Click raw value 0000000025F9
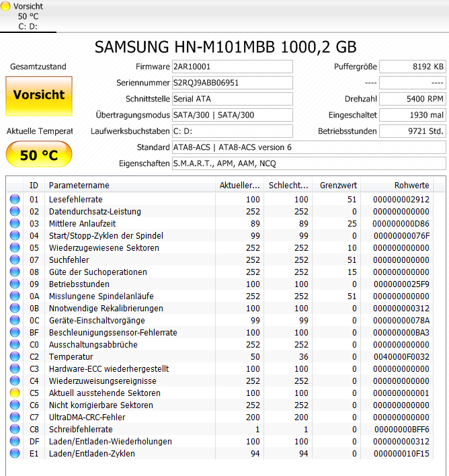This screenshot has width=449, height=476. 401,284
